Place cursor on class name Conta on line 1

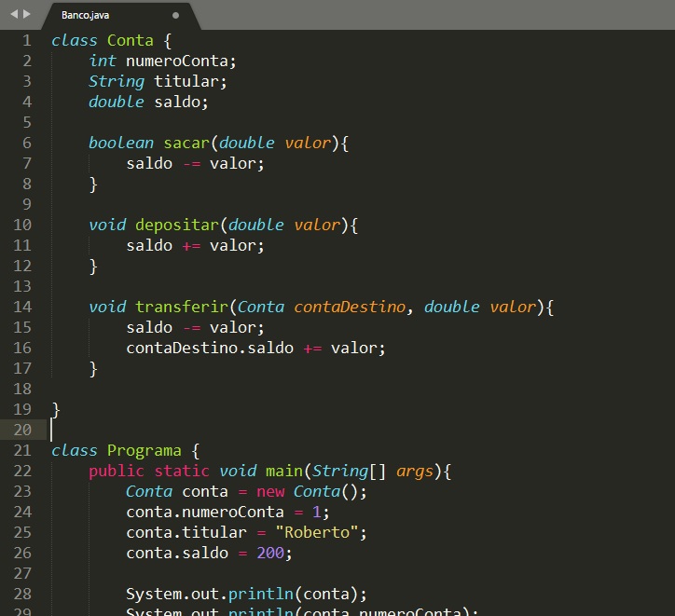pos(130,40)
